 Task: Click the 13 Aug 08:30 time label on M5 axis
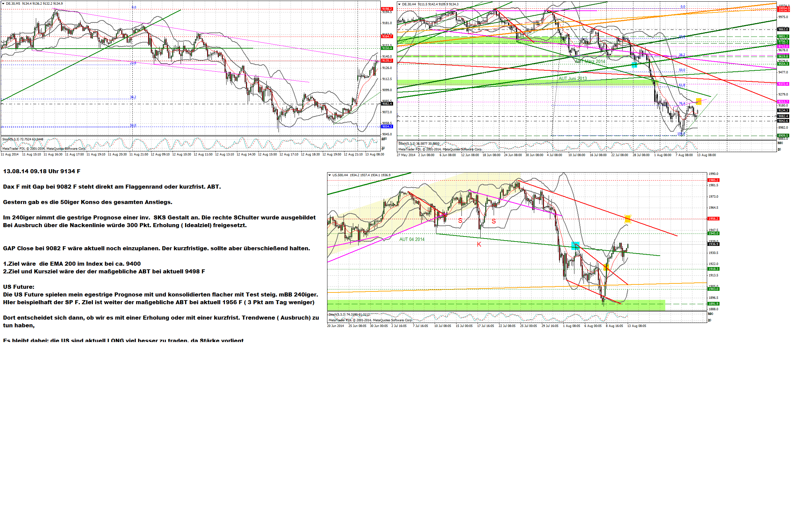click(x=374, y=154)
